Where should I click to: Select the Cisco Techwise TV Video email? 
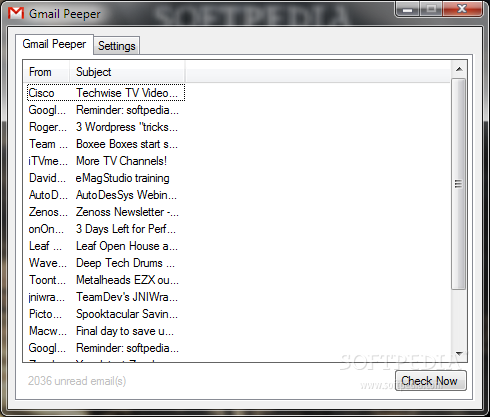coord(106,93)
